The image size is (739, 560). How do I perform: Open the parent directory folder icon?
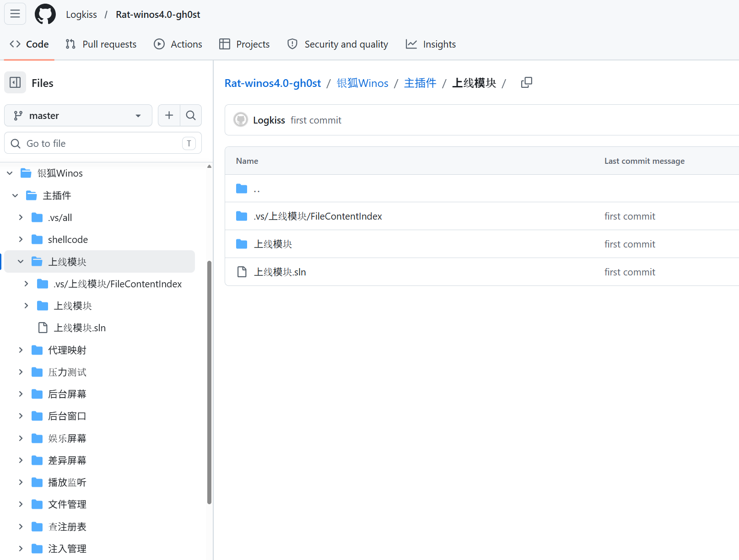(242, 188)
